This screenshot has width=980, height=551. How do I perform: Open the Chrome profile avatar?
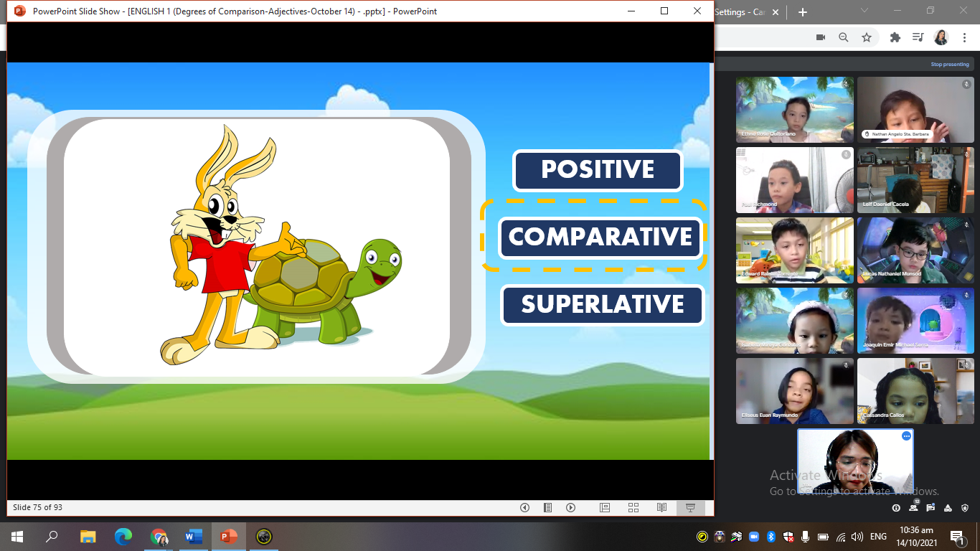pos(941,37)
